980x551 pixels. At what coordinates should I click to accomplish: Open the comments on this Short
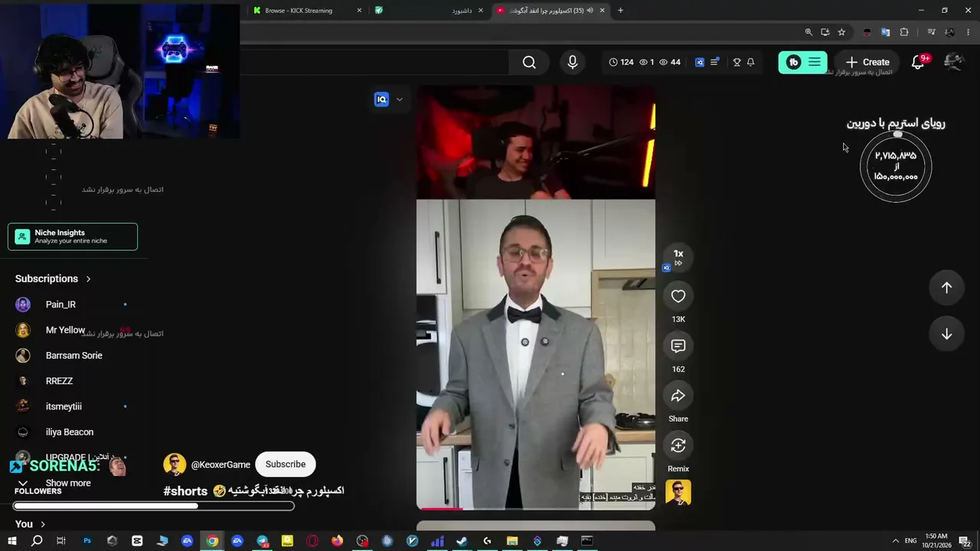click(x=678, y=346)
